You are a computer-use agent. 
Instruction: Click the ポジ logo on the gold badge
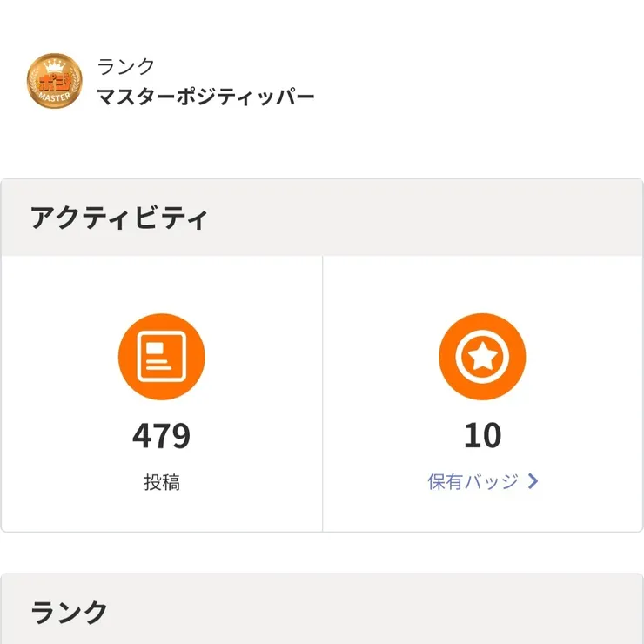(x=55, y=82)
